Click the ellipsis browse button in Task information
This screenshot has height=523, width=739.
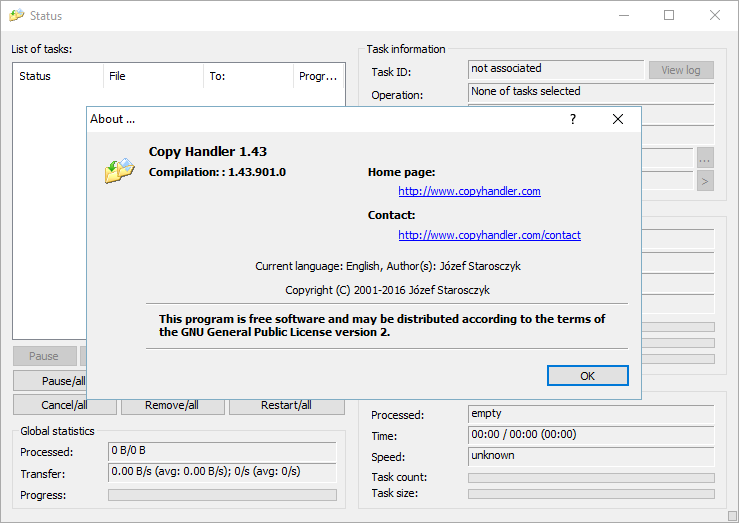pyautogui.click(x=705, y=158)
